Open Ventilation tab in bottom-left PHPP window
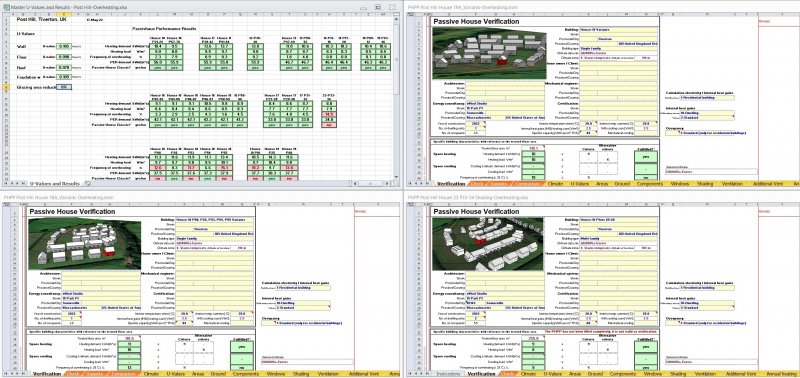Image resolution: width=800 pixels, height=378 pixels. pos(327,373)
